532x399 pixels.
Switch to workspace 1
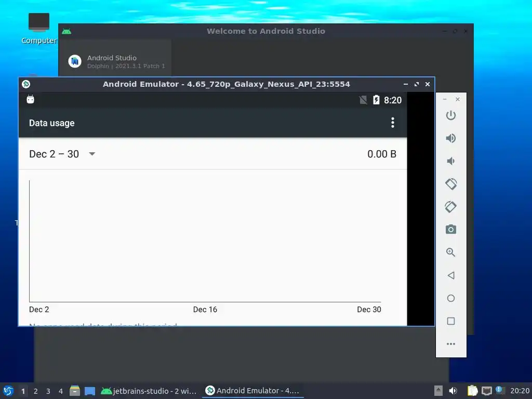(23, 391)
